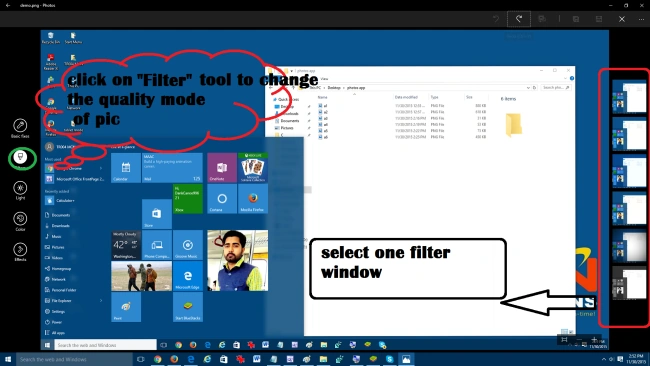Open Microsoft Edge from bottom taskbar

pos(191,359)
